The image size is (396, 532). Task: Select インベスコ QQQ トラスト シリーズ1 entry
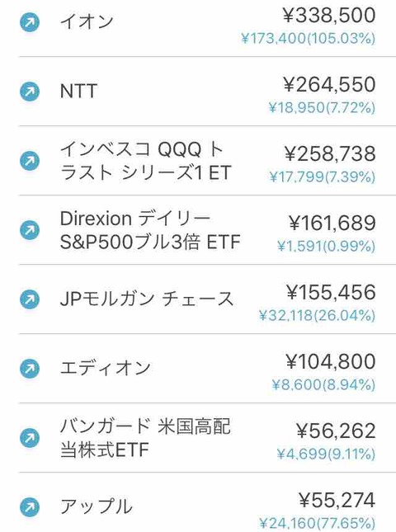coord(145,161)
